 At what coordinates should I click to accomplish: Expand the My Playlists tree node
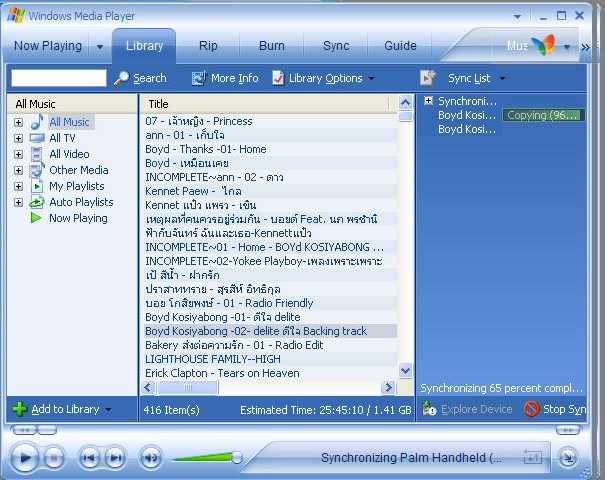pos(18,186)
